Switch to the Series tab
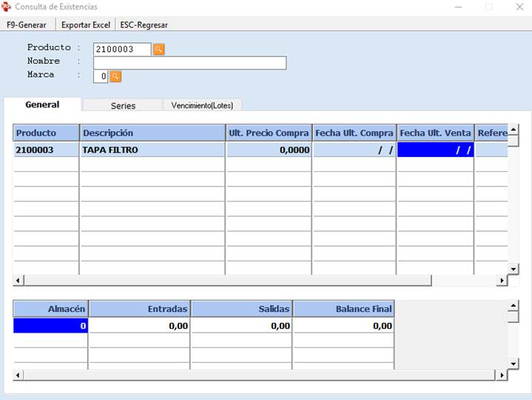 coord(123,105)
